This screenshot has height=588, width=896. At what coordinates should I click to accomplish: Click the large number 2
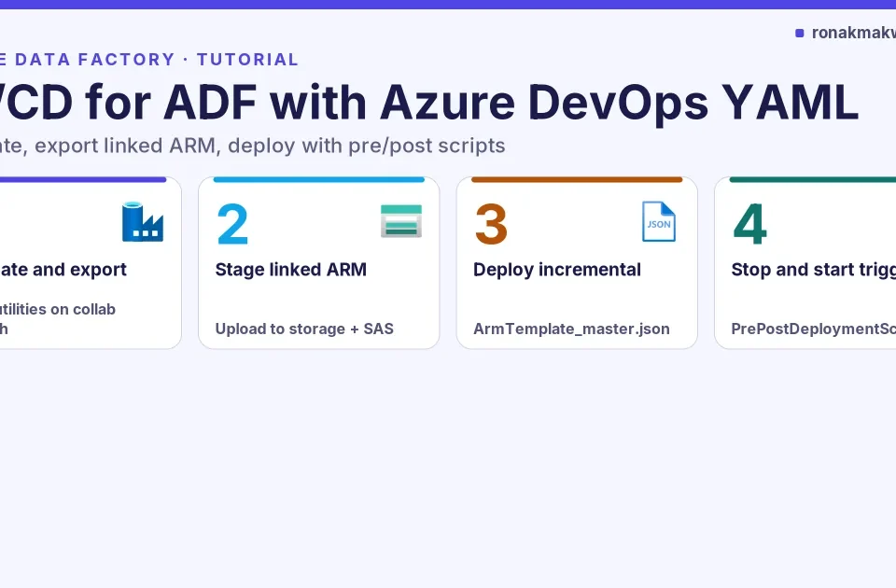click(x=232, y=224)
